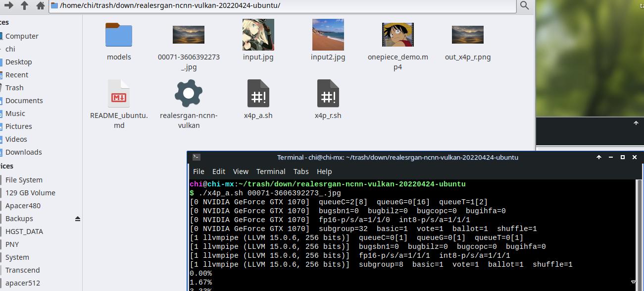Open Recent in the sidebar

tap(17, 75)
